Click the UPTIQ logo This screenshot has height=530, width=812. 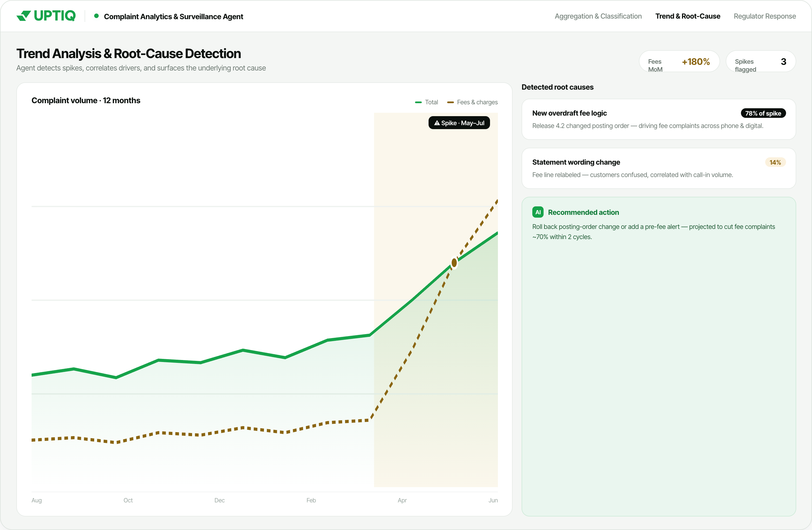(x=46, y=16)
